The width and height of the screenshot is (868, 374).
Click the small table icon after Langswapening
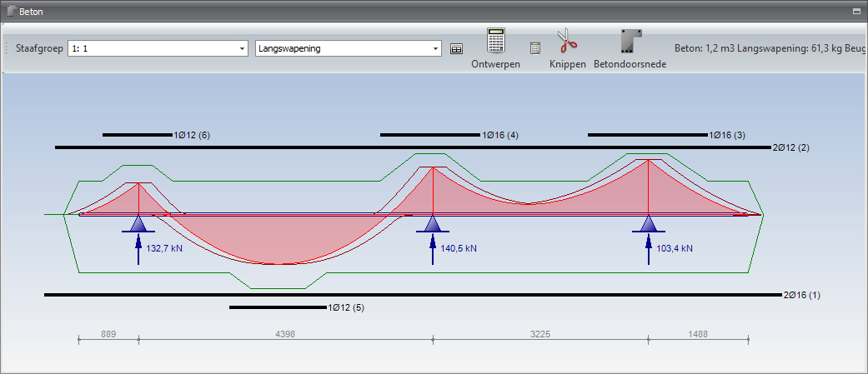(x=456, y=48)
